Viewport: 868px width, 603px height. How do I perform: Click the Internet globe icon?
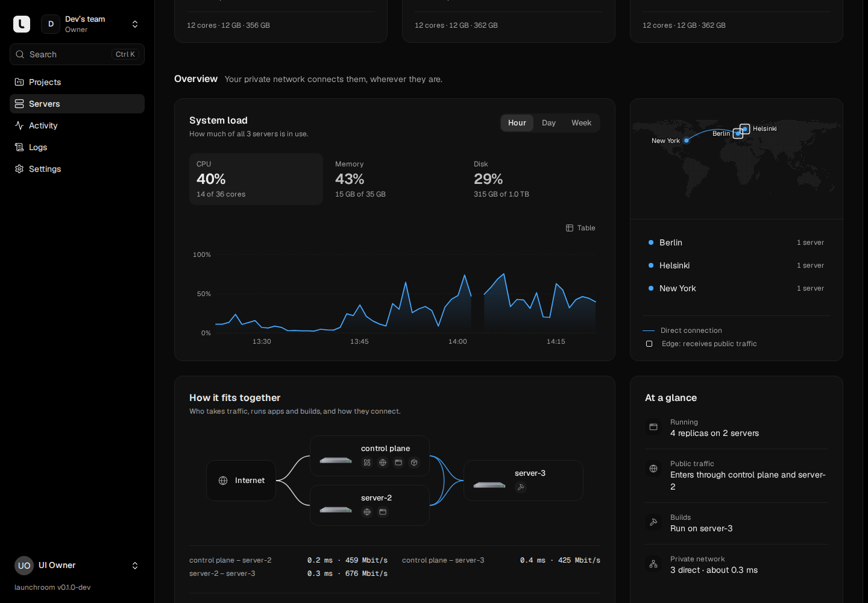223,481
